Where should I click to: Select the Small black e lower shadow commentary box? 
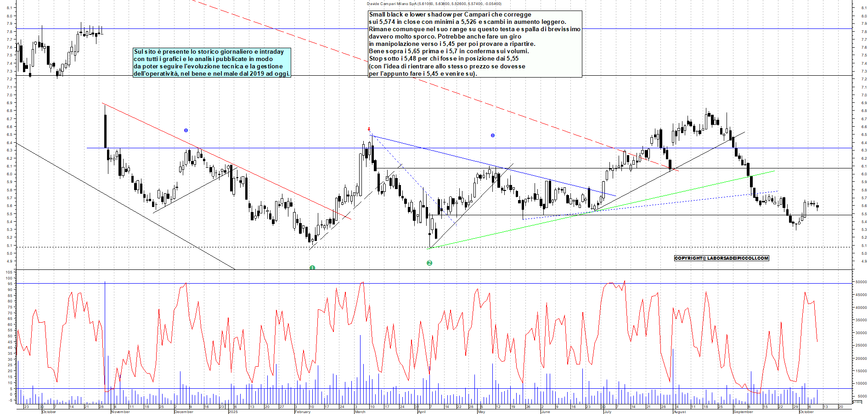[x=475, y=44]
